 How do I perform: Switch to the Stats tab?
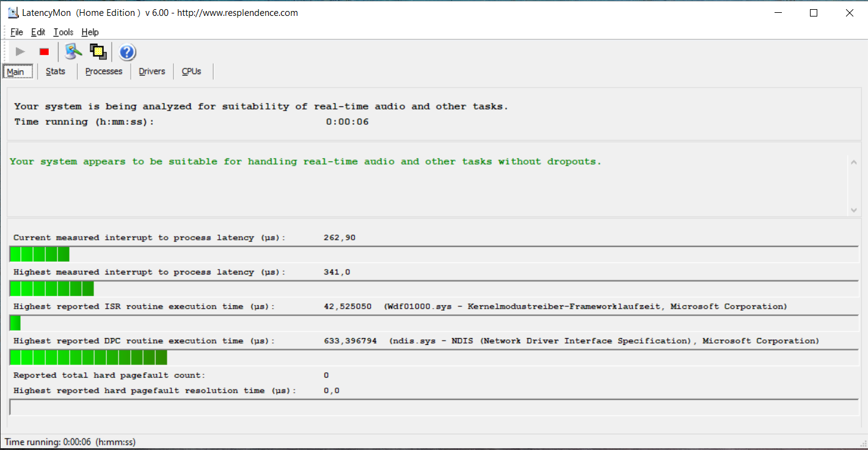point(56,72)
